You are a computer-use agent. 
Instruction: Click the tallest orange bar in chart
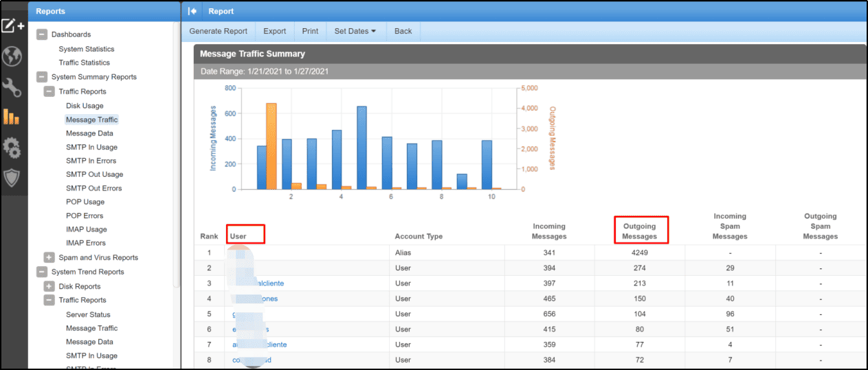(271, 146)
